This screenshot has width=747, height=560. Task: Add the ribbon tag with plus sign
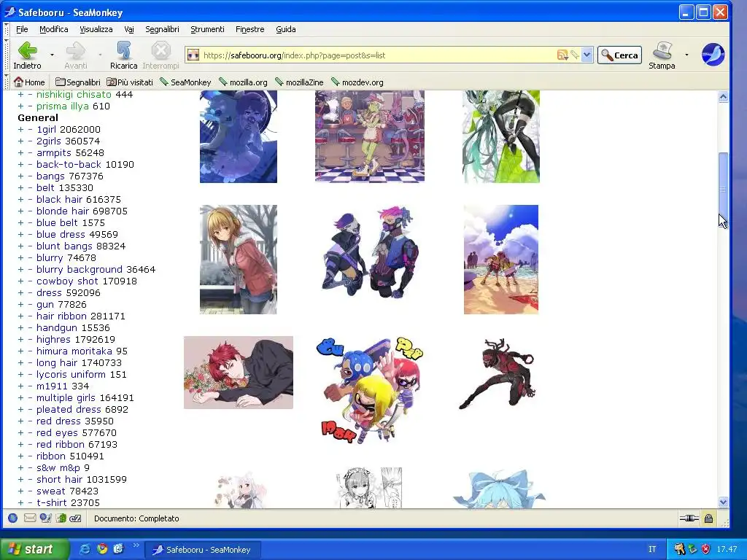(x=20, y=456)
